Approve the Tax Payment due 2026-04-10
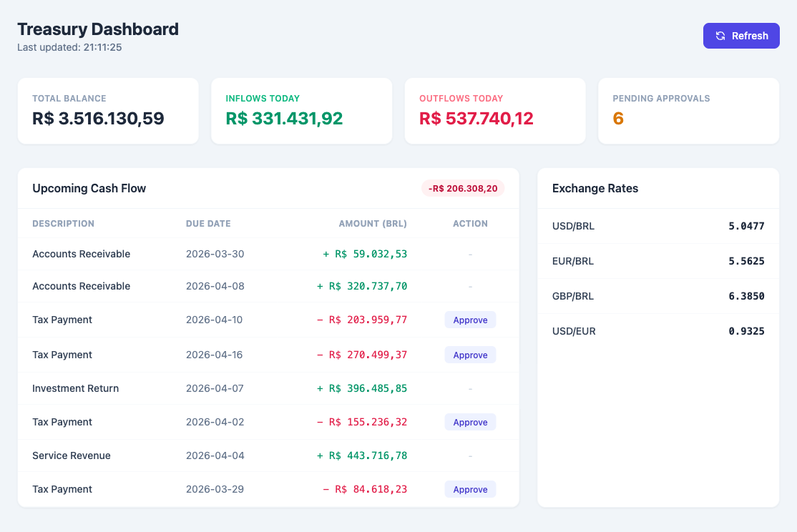Viewport: 797px width, 532px height. click(470, 320)
